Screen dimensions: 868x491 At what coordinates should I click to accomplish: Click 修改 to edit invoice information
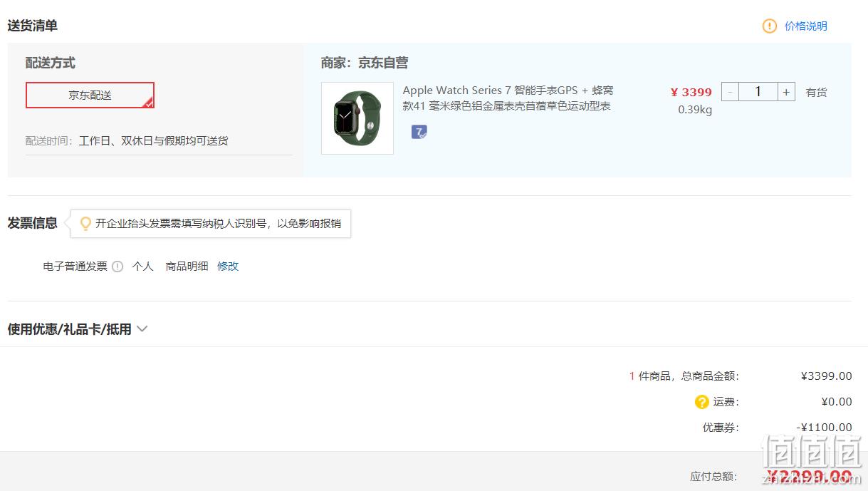(x=228, y=267)
